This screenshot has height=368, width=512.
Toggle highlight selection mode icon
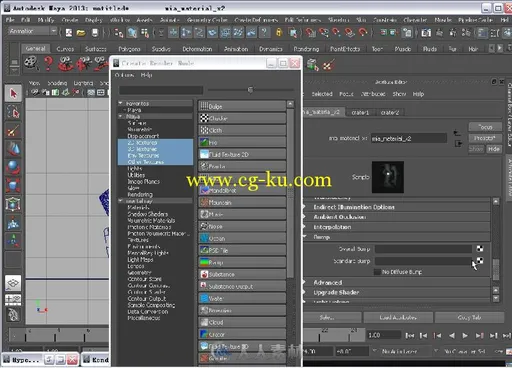[293, 33]
